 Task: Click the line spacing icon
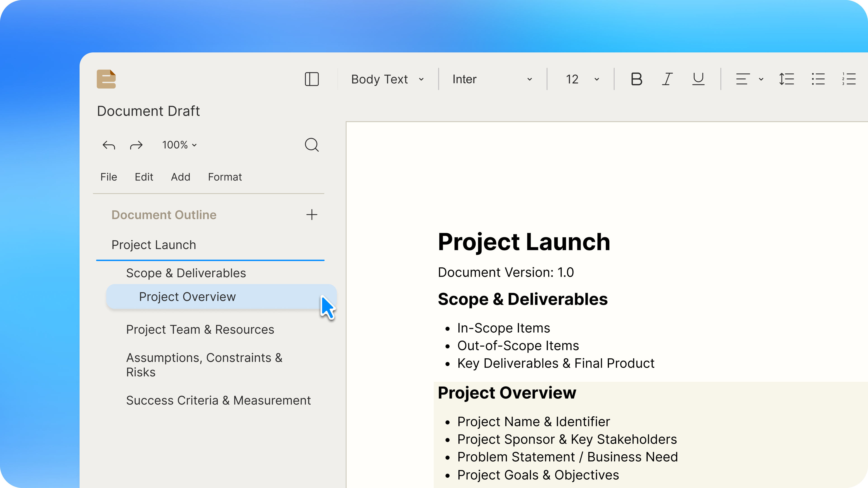click(x=786, y=79)
